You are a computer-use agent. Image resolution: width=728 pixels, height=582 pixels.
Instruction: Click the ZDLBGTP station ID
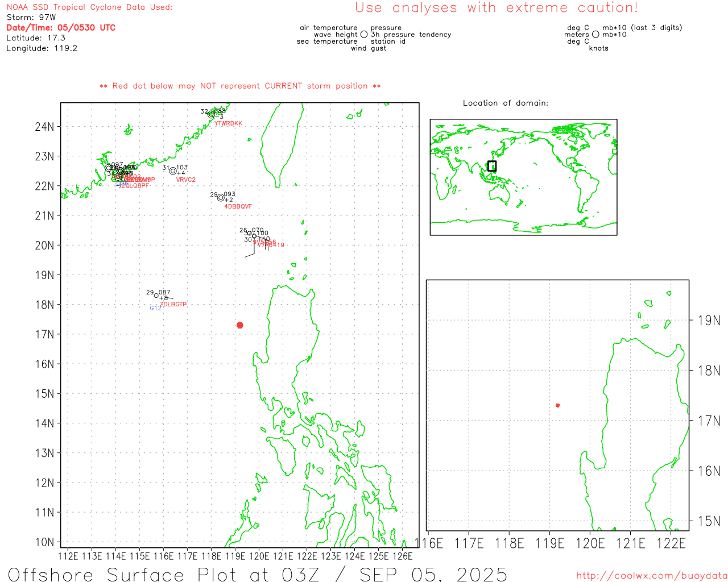coord(173,304)
